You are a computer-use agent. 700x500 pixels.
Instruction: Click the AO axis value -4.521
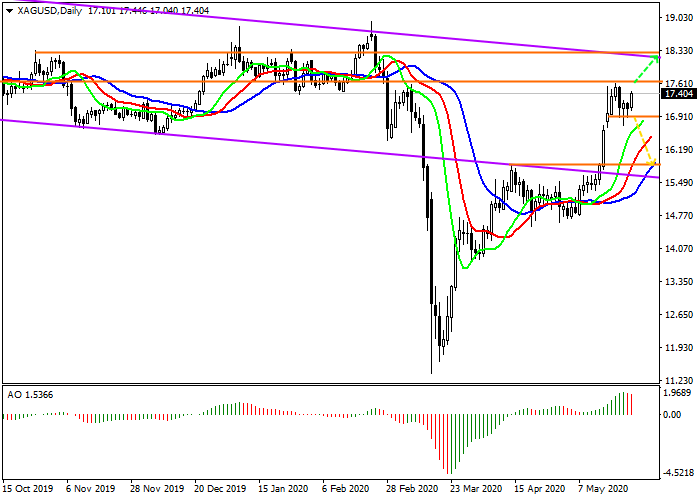(679, 472)
